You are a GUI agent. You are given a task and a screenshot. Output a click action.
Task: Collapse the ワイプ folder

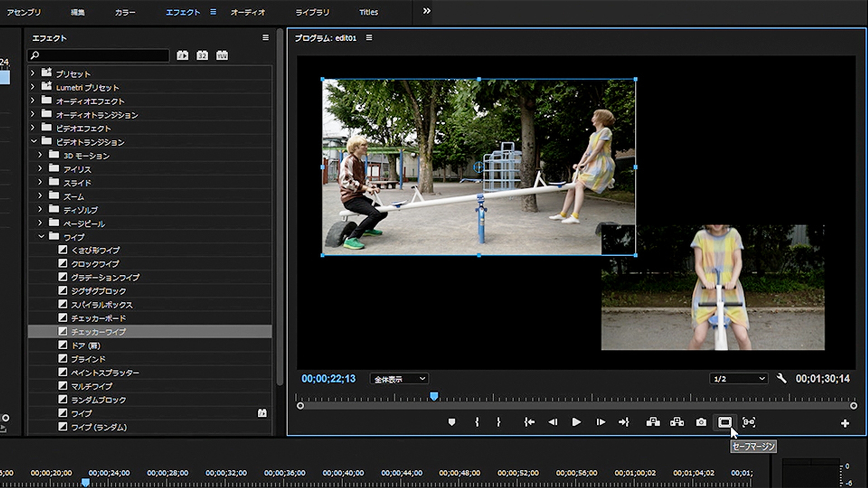click(41, 236)
